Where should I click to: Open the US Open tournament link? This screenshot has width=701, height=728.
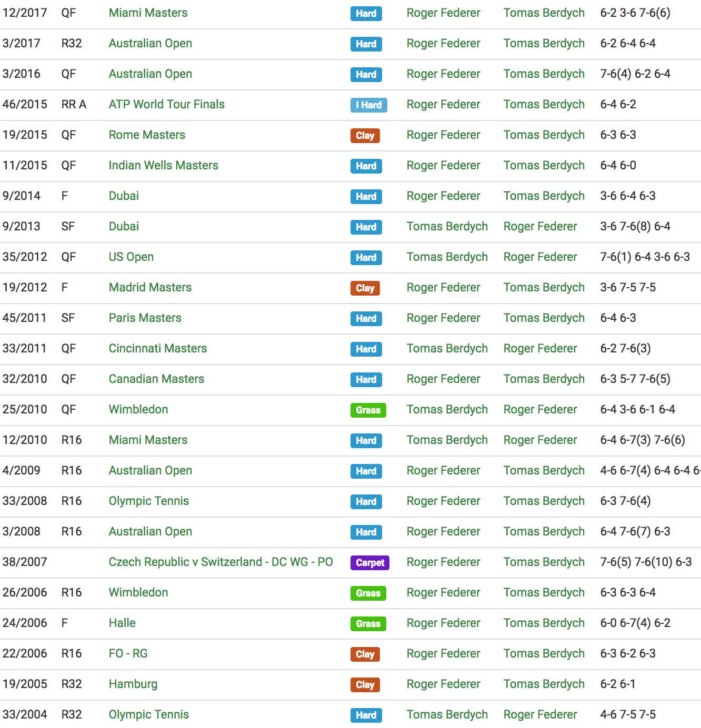point(131,257)
